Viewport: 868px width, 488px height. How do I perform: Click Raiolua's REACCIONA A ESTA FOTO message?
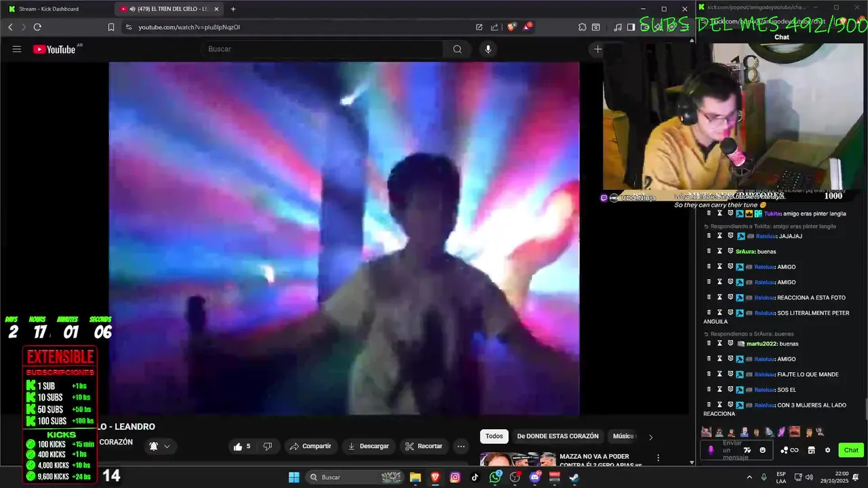point(811,298)
